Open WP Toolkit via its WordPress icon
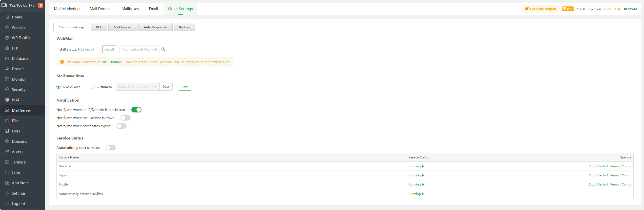Viewport: 644px width, 210px height. tap(7, 38)
